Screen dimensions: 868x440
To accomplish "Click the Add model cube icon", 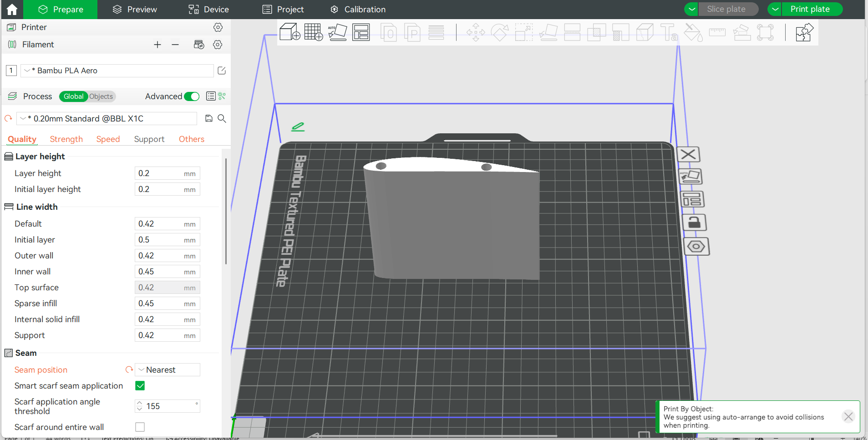I will pos(289,32).
